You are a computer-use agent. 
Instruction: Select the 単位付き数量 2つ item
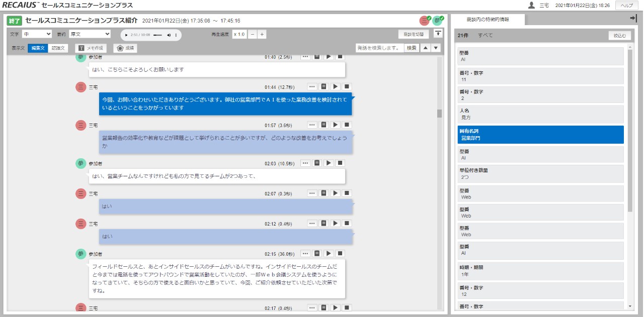541,174
